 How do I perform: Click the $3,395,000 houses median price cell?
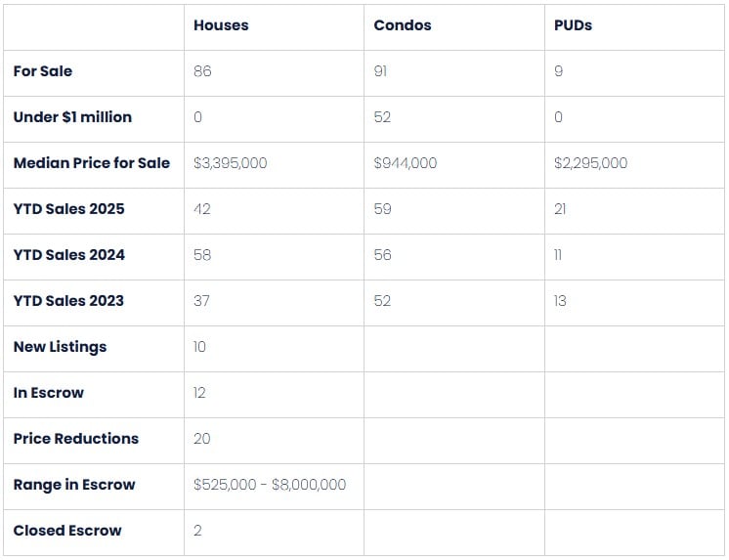click(230, 163)
